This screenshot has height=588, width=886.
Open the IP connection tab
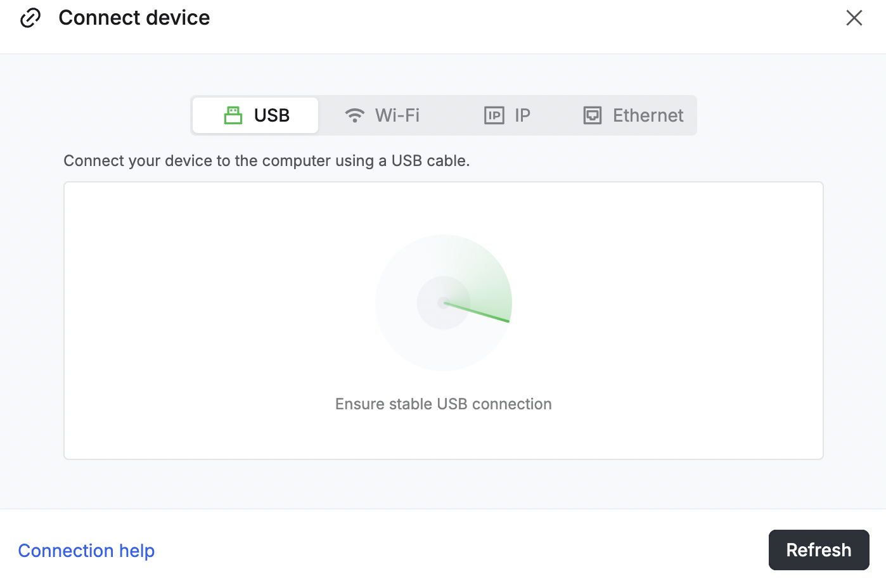coord(522,115)
